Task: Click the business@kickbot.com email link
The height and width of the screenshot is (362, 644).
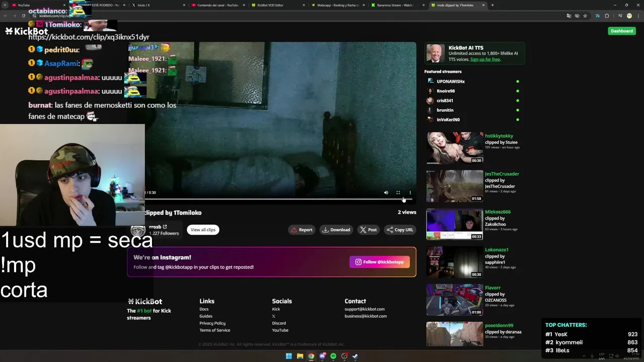Action: tap(366, 316)
